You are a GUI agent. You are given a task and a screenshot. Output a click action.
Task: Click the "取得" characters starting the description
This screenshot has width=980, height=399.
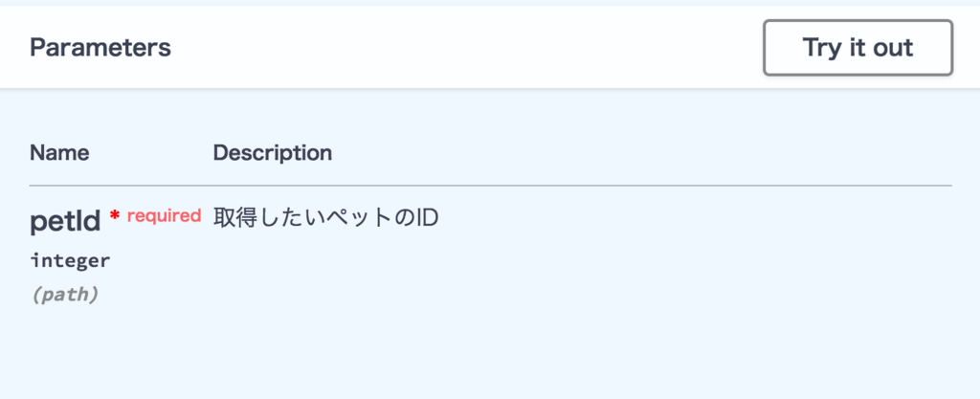tap(234, 218)
